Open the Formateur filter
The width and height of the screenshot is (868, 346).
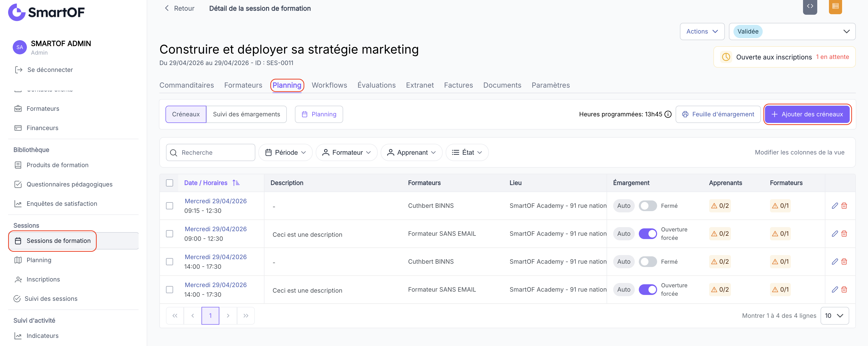(346, 152)
